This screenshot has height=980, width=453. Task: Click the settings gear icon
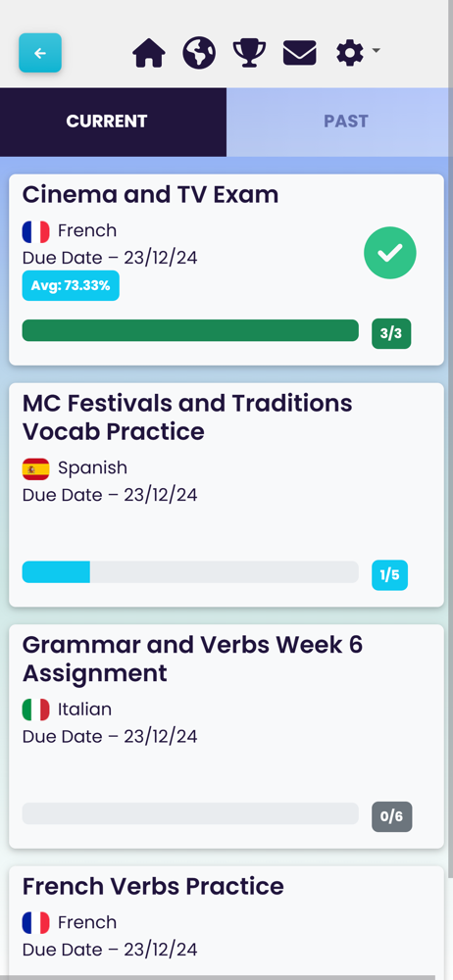pyautogui.click(x=350, y=53)
